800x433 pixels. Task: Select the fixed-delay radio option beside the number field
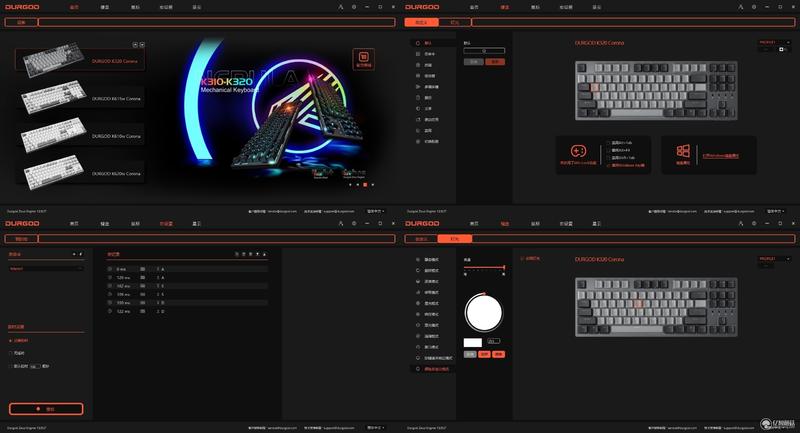[11, 366]
